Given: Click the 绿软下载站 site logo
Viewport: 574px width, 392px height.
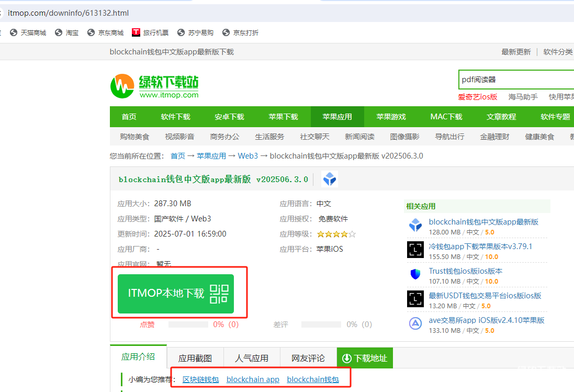Looking at the screenshot, I should (x=154, y=86).
